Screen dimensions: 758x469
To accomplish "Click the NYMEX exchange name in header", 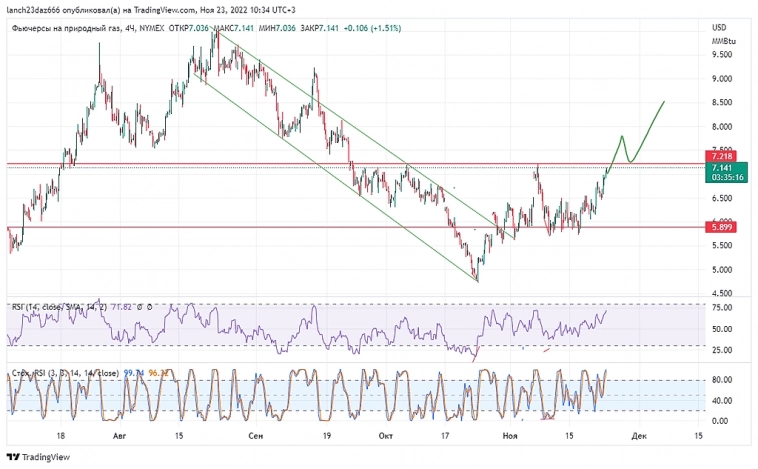I will (153, 28).
